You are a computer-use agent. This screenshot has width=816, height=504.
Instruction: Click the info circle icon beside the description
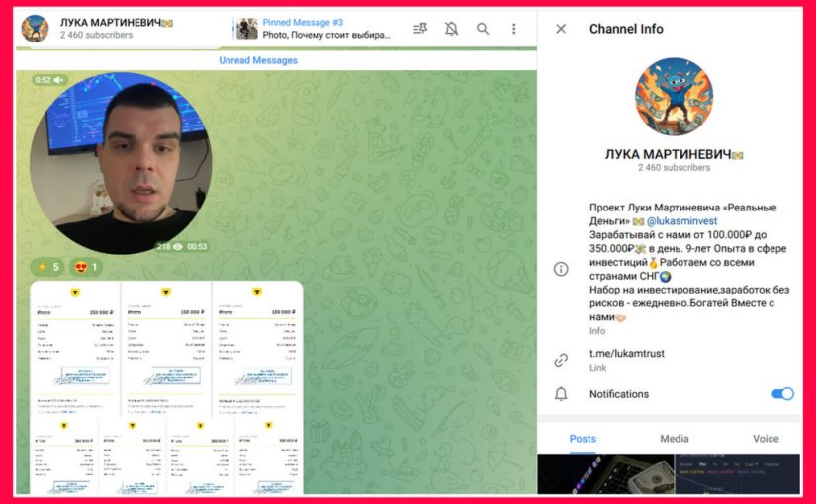coord(561,269)
